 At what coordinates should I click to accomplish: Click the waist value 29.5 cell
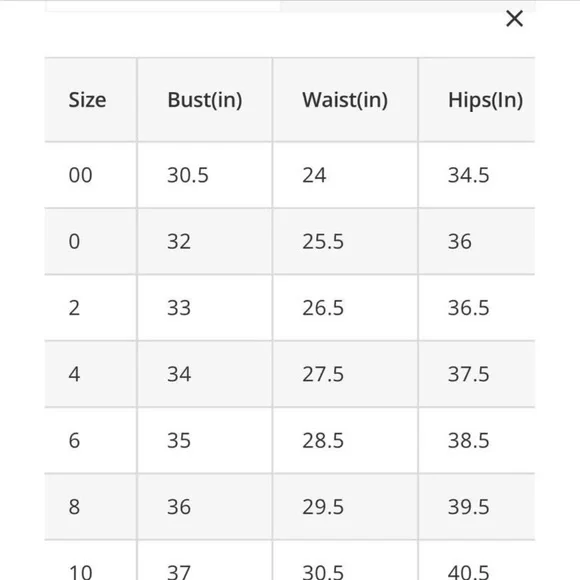coord(345,506)
